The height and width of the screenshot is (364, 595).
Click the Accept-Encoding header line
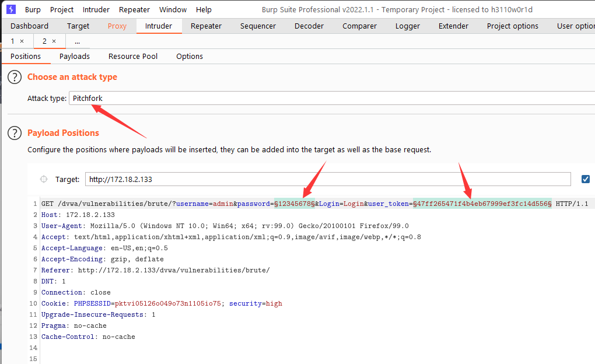coord(103,259)
